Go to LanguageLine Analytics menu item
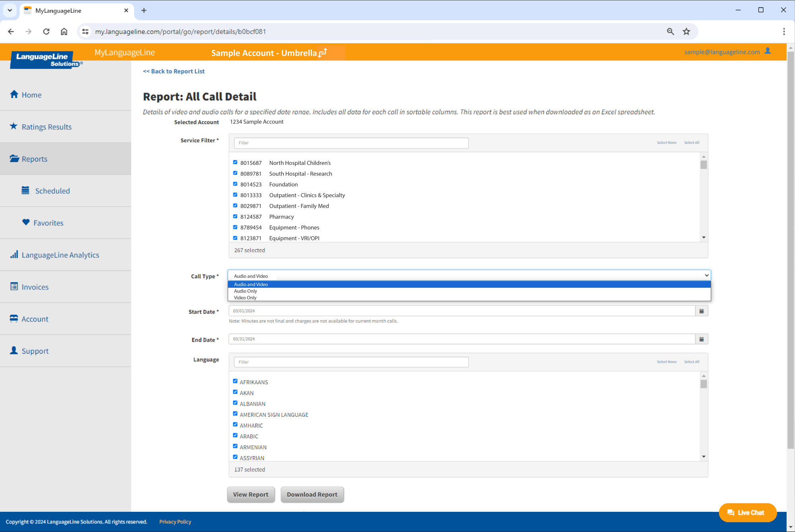The height and width of the screenshot is (532, 795). point(60,255)
